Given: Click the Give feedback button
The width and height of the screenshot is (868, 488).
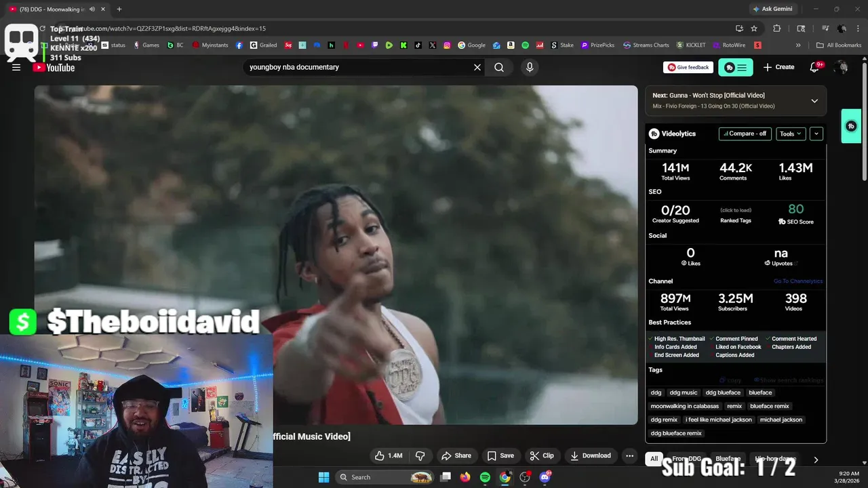Looking at the screenshot, I should pyautogui.click(x=688, y=67).
